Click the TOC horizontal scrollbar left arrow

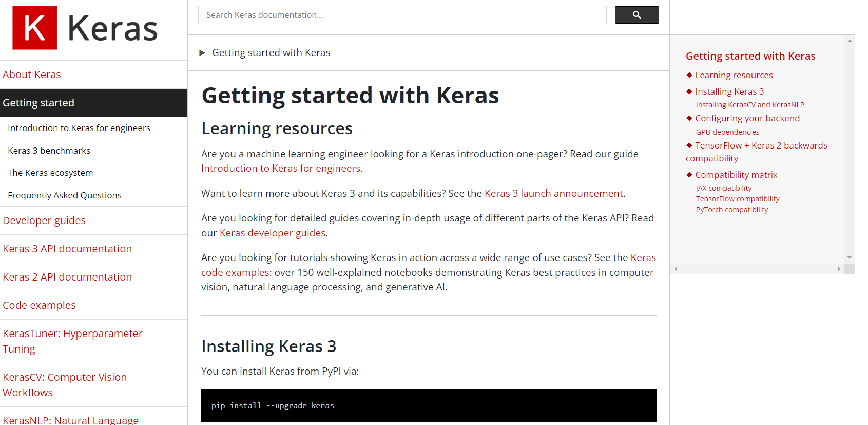pos(676,269)
